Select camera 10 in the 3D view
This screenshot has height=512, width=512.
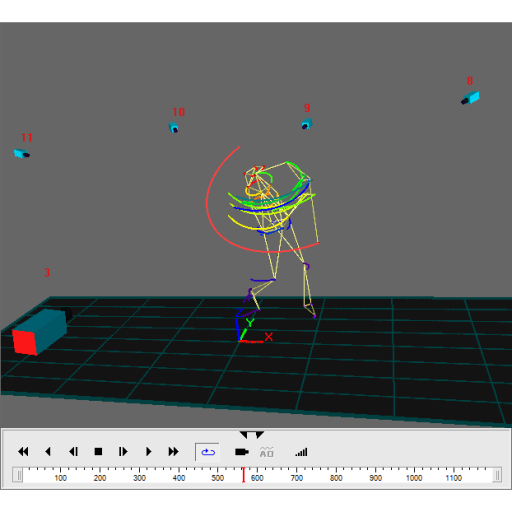click(174, 128)
